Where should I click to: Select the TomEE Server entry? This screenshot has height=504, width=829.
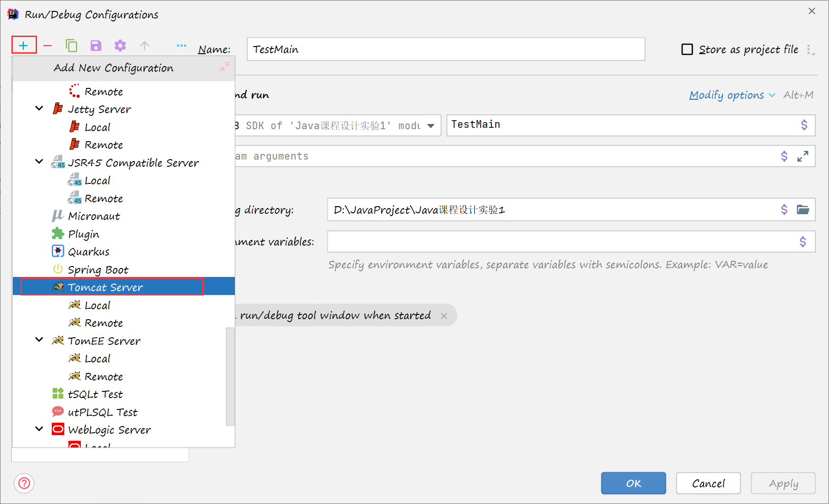pyautogui.click(x=124, y=341)
